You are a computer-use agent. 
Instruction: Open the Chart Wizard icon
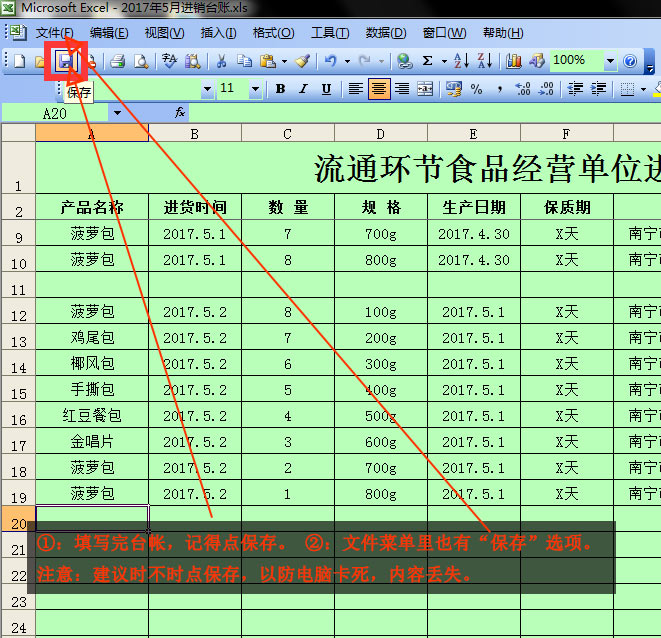(x=514, y=61)
